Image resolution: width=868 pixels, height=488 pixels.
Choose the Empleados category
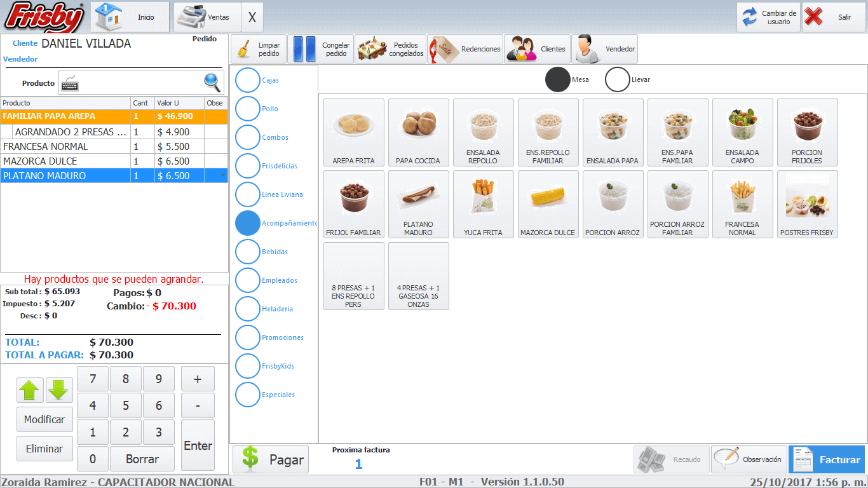click(x=248, y=280)
